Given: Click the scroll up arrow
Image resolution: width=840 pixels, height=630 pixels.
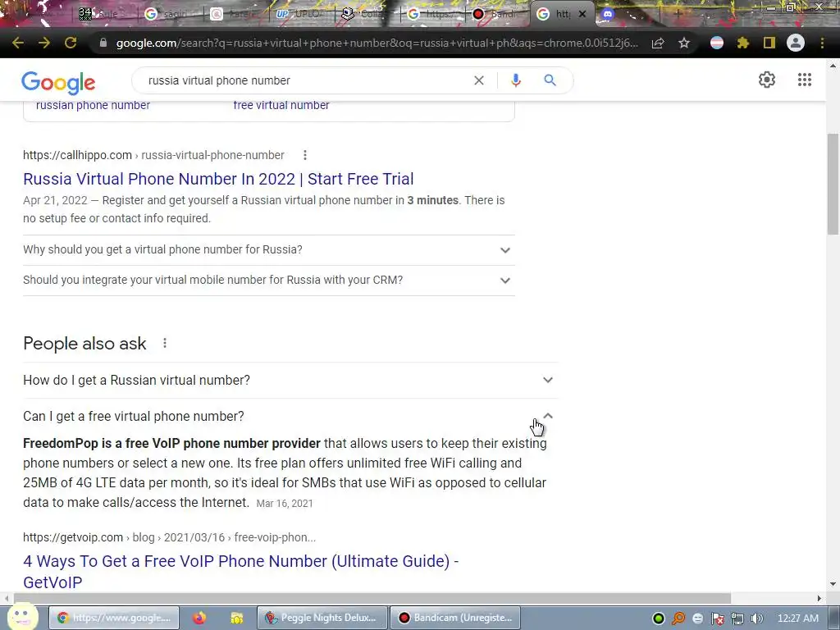Looking at the screenshot, I should pos(833,66).
